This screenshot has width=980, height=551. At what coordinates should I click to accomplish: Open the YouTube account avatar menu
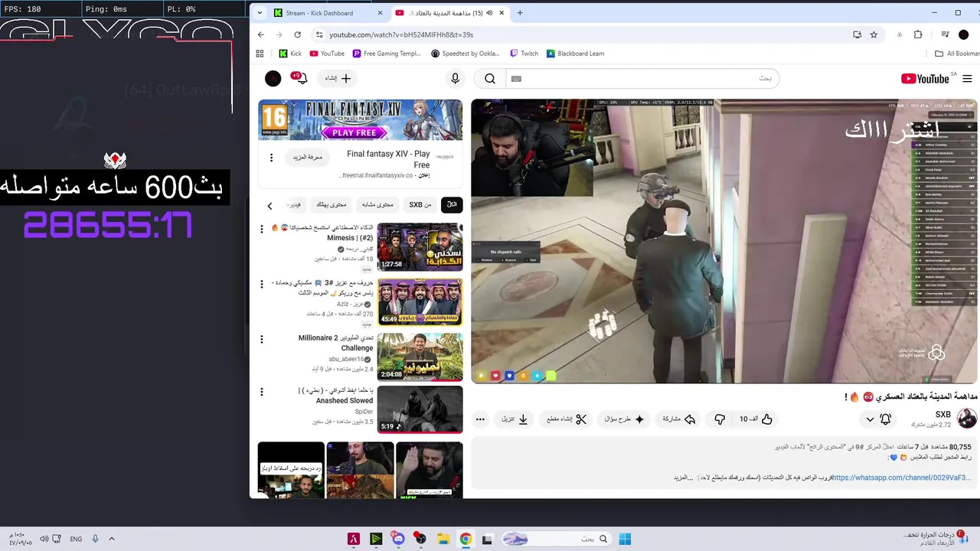tap(273, 78)
